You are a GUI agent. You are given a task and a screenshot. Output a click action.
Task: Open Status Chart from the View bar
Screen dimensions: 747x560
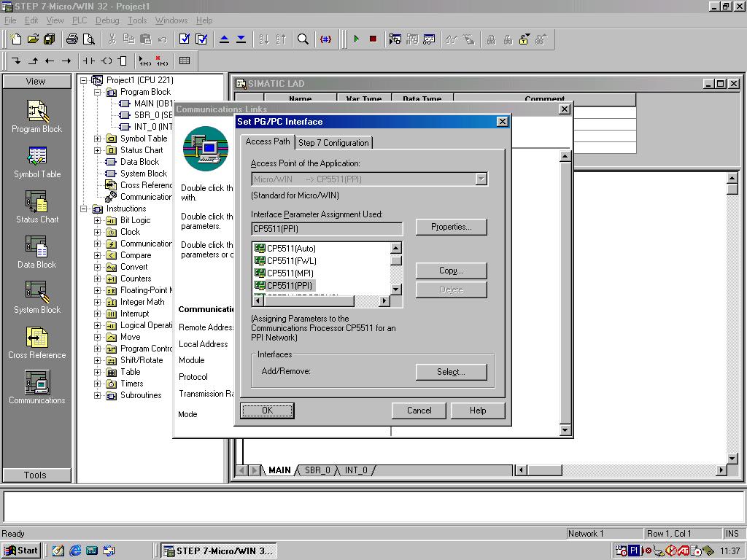[36, 207]
